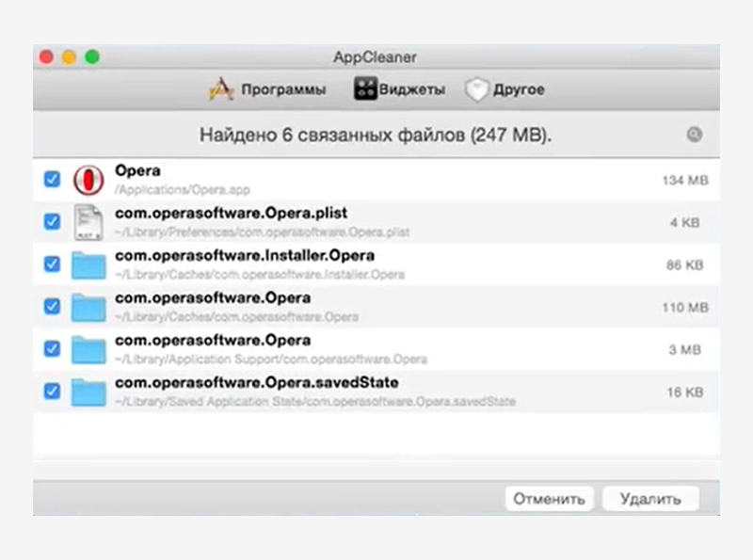Click the Найдено 6 связанных файлов summary

pyautogui.click(x=376, y=135)
